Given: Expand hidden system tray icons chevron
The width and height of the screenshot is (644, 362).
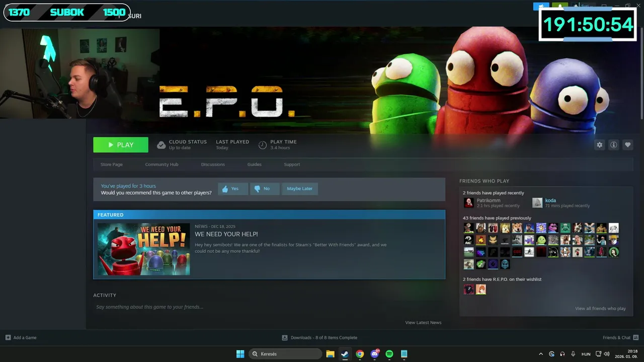Looking at the screenshot, I should click(x=541, y=354).
